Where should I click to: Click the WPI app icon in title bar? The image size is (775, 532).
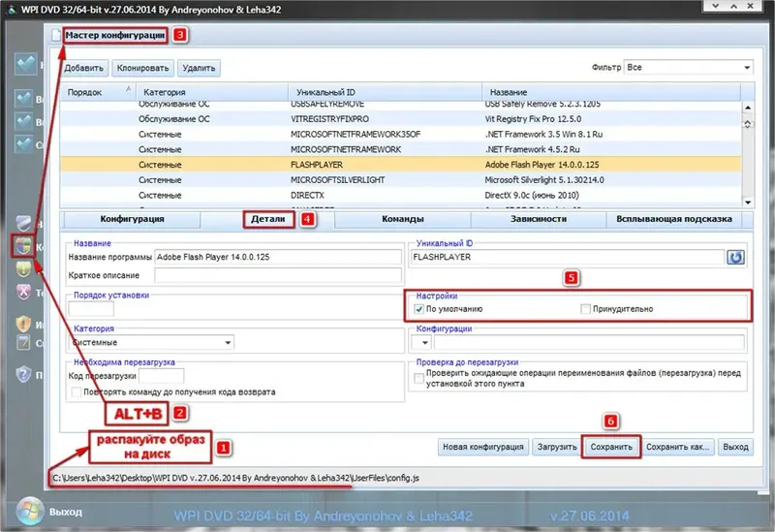click(12, 10)
